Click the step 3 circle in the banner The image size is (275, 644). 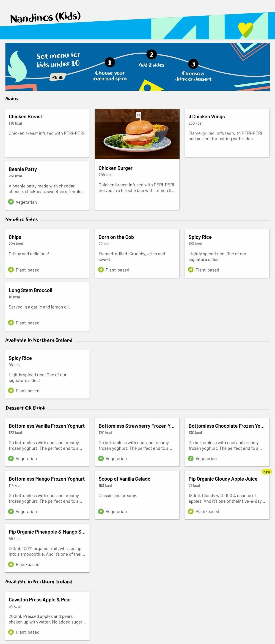tap(193, 64)
